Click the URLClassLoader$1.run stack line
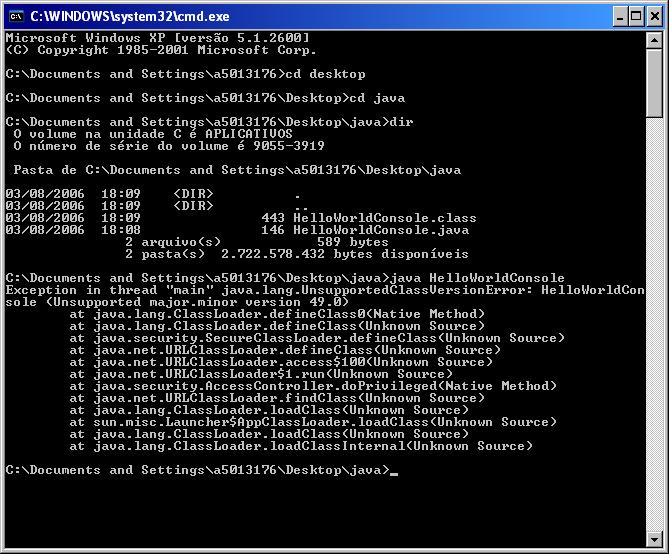 tap(261, 374)
